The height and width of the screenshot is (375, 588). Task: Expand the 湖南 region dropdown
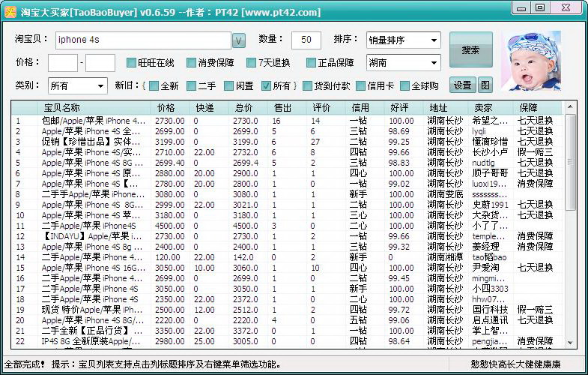(x=403, y=63)
